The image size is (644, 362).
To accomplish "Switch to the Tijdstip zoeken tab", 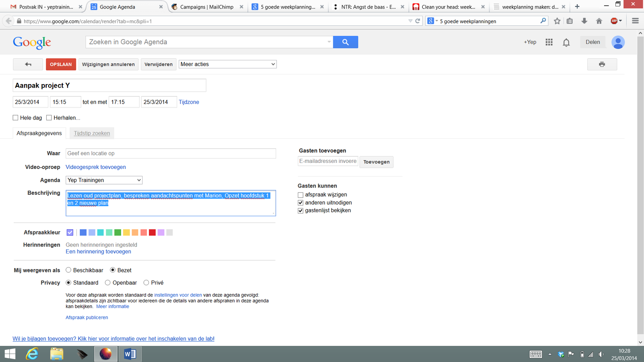I will coord(92,133).
